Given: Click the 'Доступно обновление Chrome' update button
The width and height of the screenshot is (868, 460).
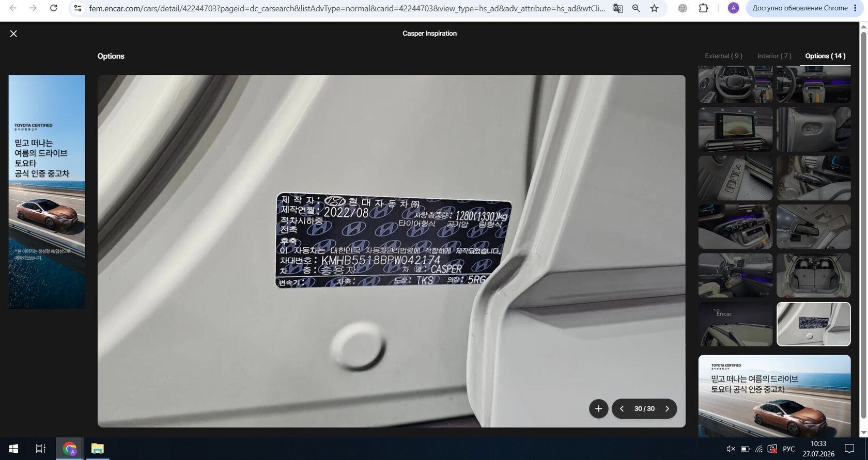Looking at the screenshot, I should tap(803, 8).
